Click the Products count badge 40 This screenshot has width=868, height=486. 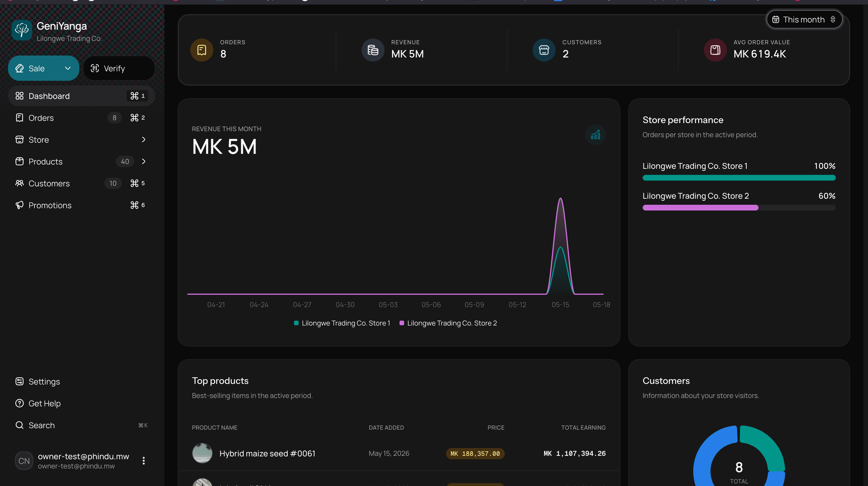[x=125, y=161]
